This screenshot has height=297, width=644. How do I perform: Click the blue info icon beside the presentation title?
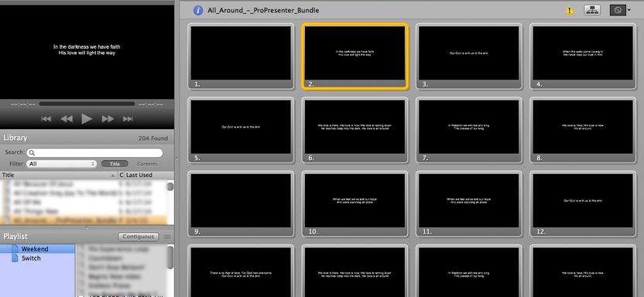click(198, 10)
